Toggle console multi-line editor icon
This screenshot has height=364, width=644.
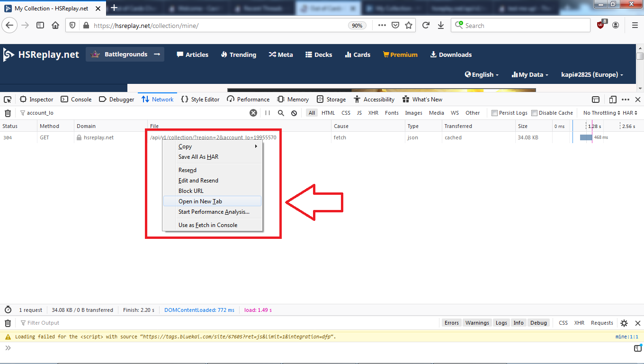click(x=638, y=348)
